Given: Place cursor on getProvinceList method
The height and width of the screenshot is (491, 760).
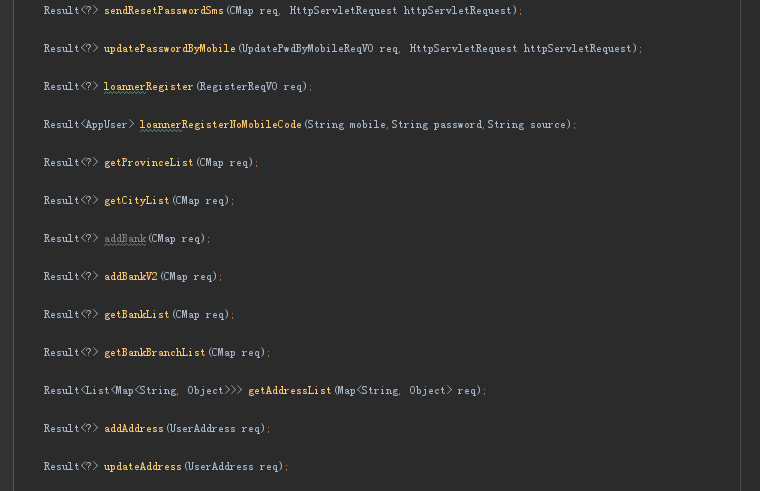Looking at the screenshot, I should tap(149, 163).
